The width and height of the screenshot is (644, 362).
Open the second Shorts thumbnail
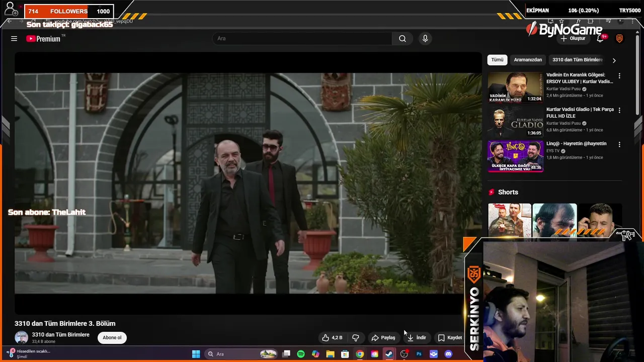(554, 220)
